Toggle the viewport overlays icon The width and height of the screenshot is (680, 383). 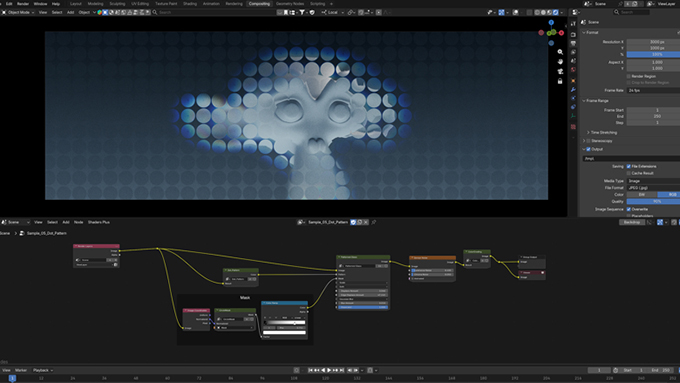tap(515, 13)
